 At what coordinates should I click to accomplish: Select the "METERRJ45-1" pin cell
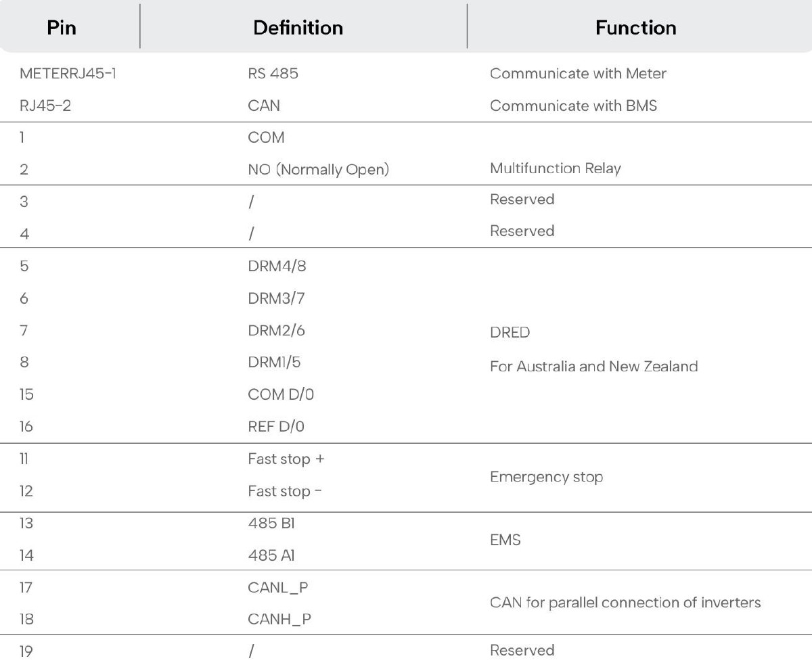pos(68,74)
